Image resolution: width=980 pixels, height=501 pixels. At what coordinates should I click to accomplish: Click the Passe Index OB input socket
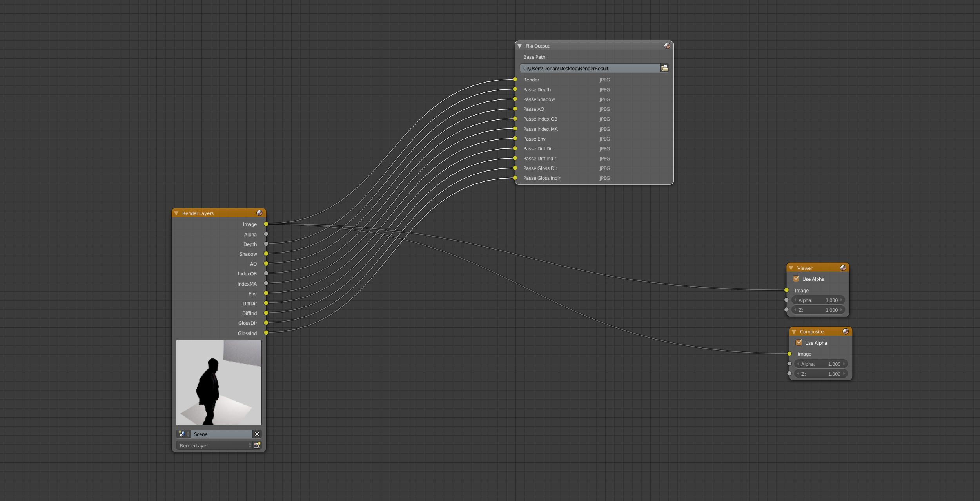[515, 119]
